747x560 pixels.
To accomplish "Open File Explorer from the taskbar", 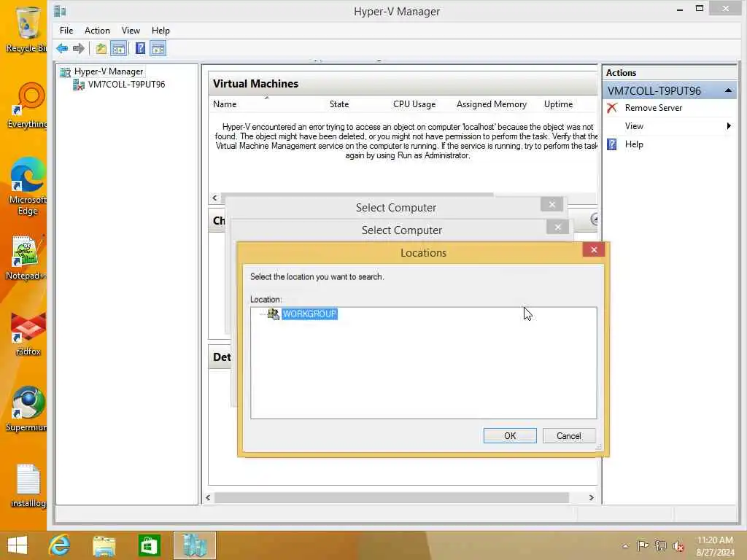I will (x=104, y=545).
